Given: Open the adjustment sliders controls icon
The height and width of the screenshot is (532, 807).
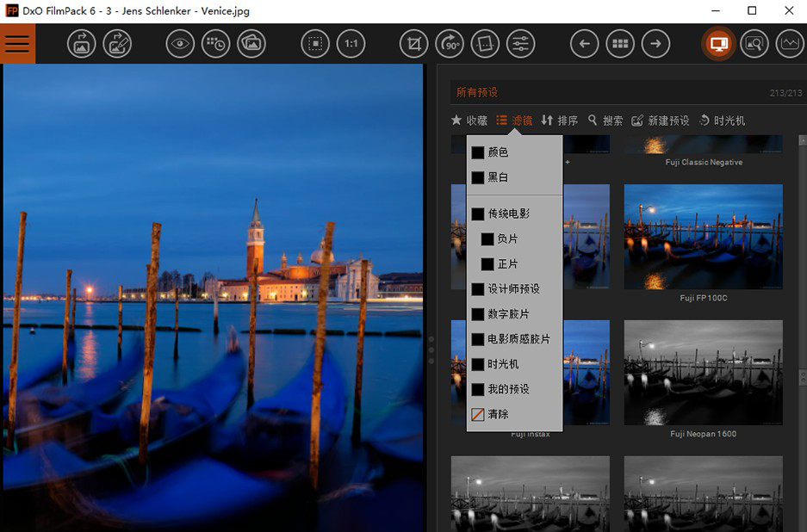Looking at the screenshot, I should pyautogui.click(x=521, y=44).
